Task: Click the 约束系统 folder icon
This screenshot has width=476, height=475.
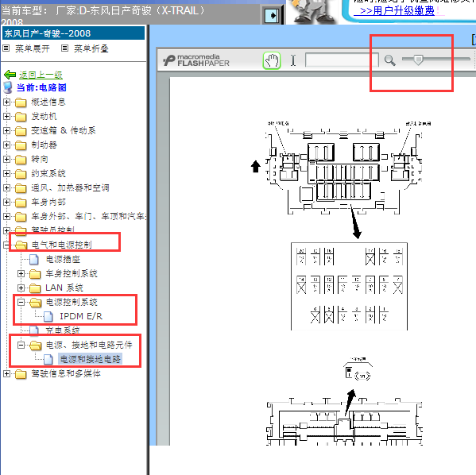Action: (21, 174)
